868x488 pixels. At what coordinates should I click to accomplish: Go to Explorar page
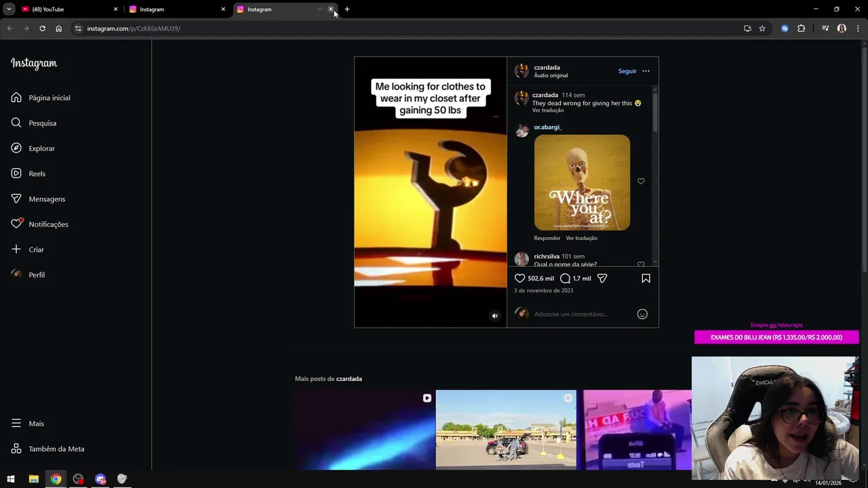pos(33,148)
